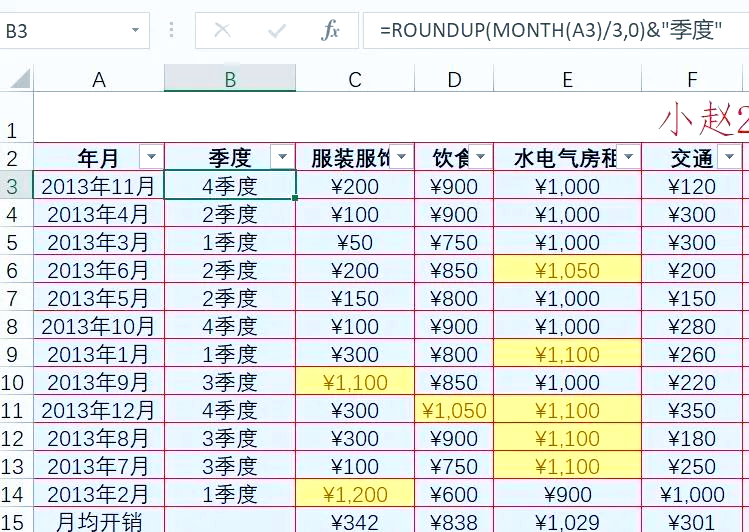This screenshot has height=532, width=749.
Task: Click the selected cell 4季度 in row 3
Action: pos(230,185)
